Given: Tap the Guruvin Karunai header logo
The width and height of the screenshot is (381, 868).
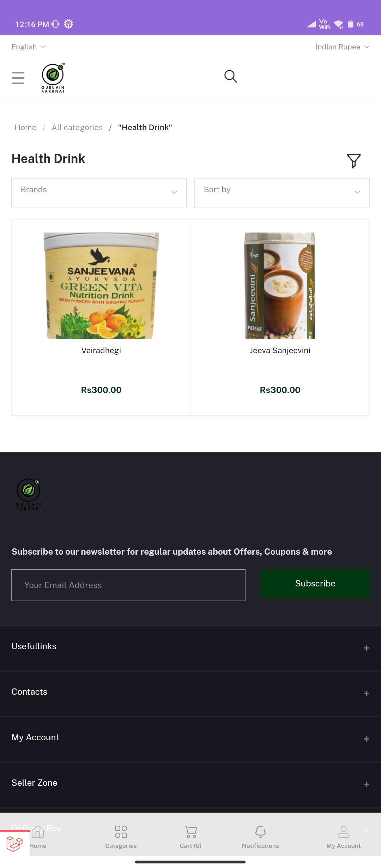Looking at the screenshot, I should point(53,78).
